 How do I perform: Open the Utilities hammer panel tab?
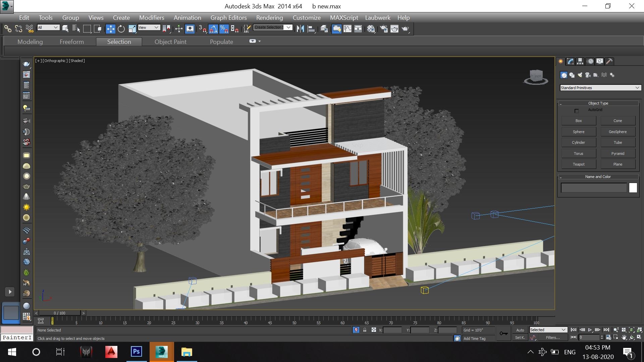click(x=609, y=61)
